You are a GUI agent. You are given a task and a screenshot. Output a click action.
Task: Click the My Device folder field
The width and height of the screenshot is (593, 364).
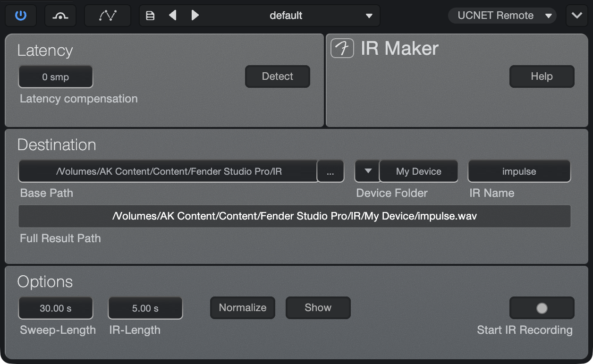(x=419, y=171)
